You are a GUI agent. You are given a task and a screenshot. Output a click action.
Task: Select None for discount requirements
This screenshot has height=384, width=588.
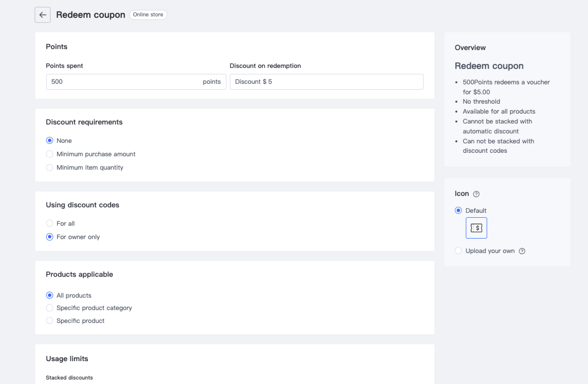50,141
